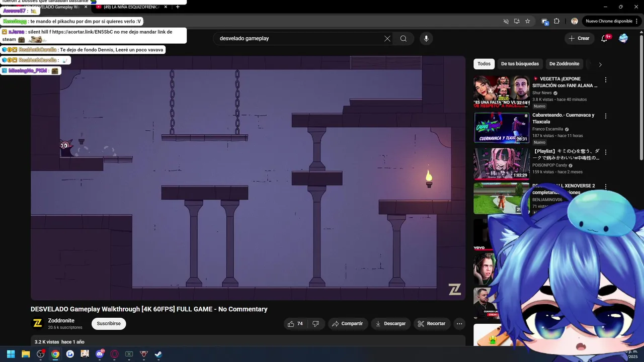Open the YouTube account avatar menu
Viewport: 644px width, 362px height.
click(623, 39)
